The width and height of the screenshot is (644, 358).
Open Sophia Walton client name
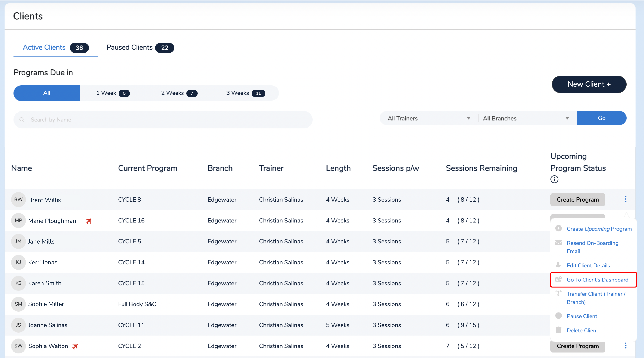pos(48,346)
